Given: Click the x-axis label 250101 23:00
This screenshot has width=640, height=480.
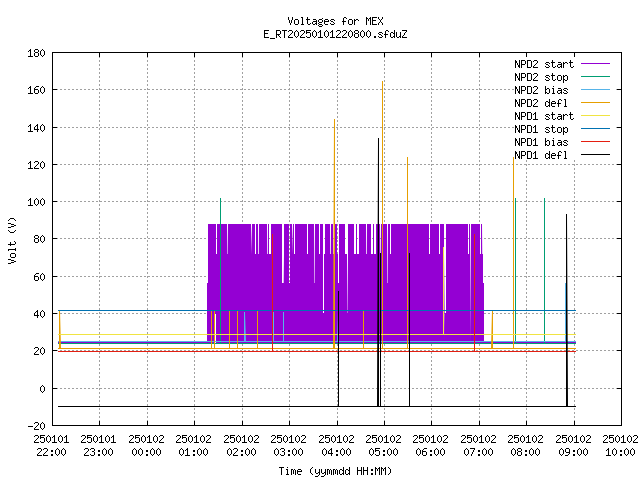Looking at the screenshot, I should [99, 446].
